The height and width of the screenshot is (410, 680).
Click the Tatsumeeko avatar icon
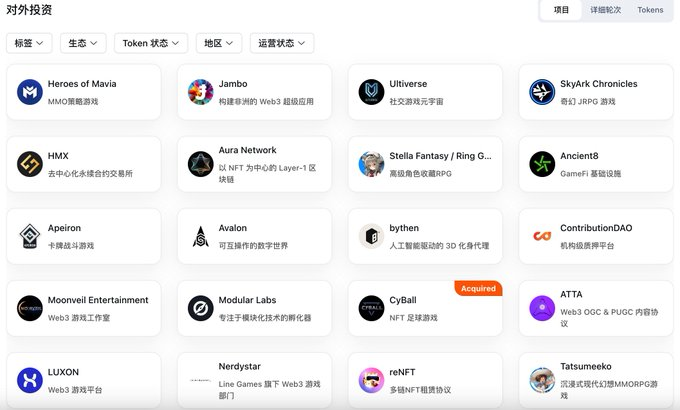tap(542, 380)
